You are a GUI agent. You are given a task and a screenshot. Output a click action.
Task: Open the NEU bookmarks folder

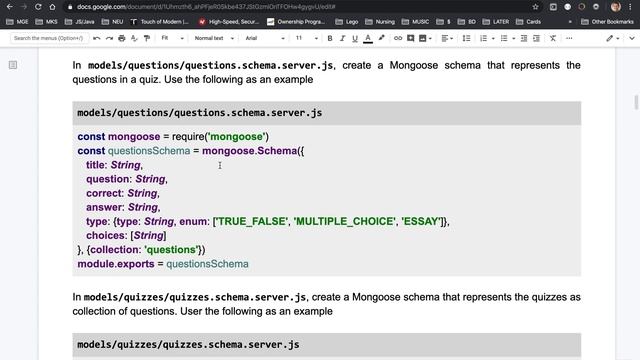coord(112,22)
